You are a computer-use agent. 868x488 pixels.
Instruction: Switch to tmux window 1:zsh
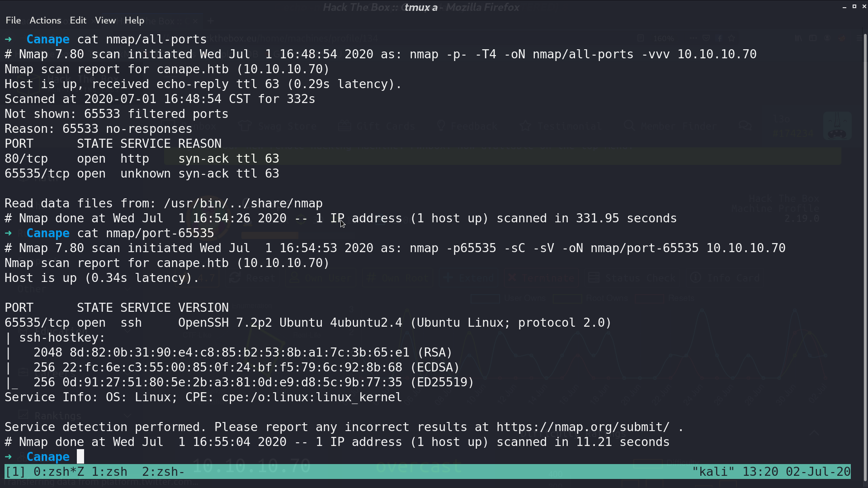[109, 472]
